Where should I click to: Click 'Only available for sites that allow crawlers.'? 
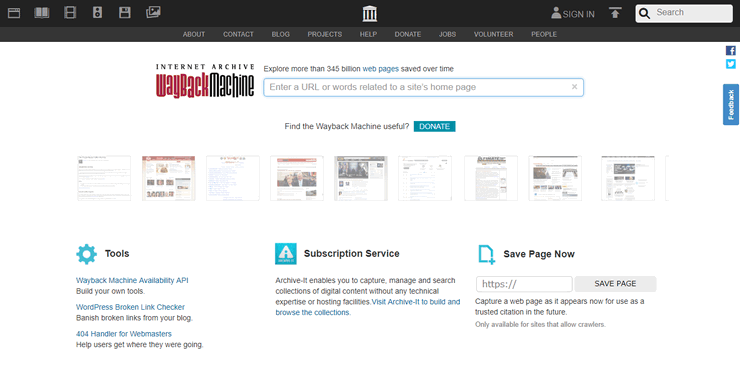[540, 324]
